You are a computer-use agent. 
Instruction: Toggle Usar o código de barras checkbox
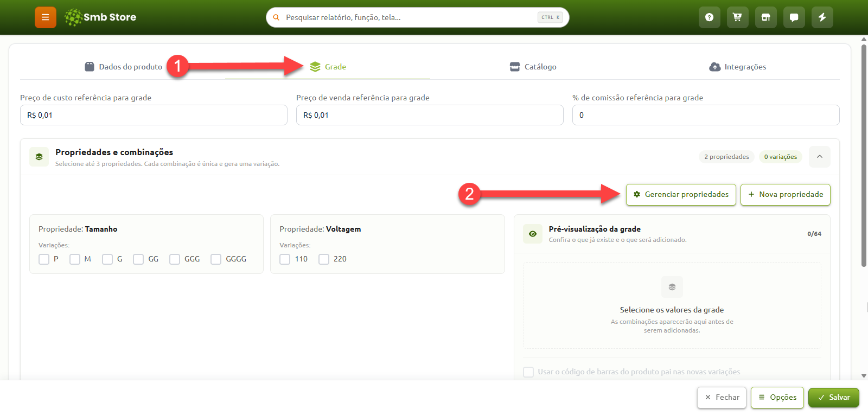tap(528, 372)
